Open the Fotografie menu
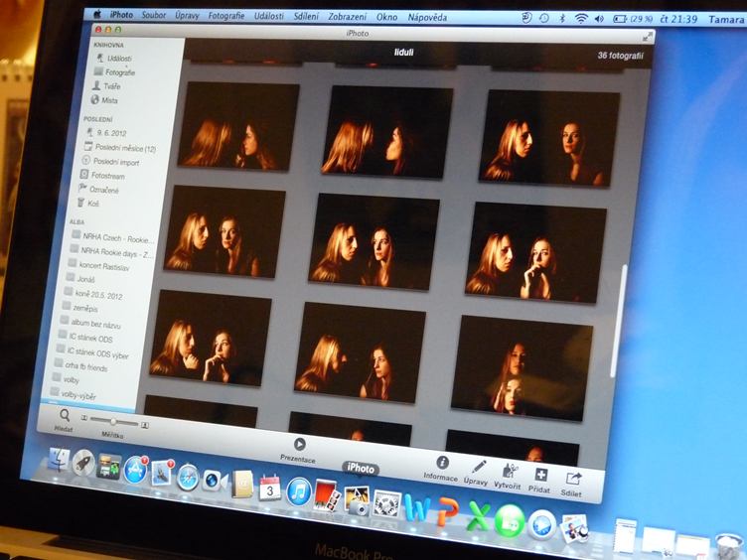This screenshot has width=747, height=560. point(226,16)
